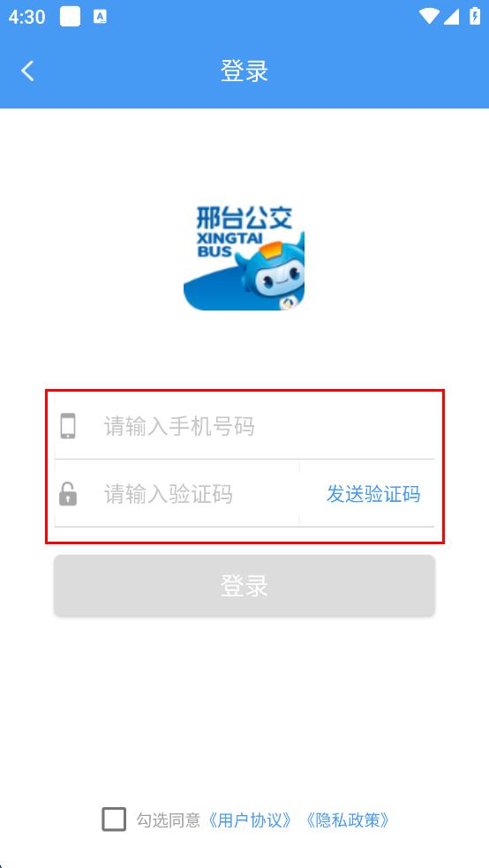The image size is (489, 868).
Task: Tap the back arrow in header
Action: coord(27,71)
